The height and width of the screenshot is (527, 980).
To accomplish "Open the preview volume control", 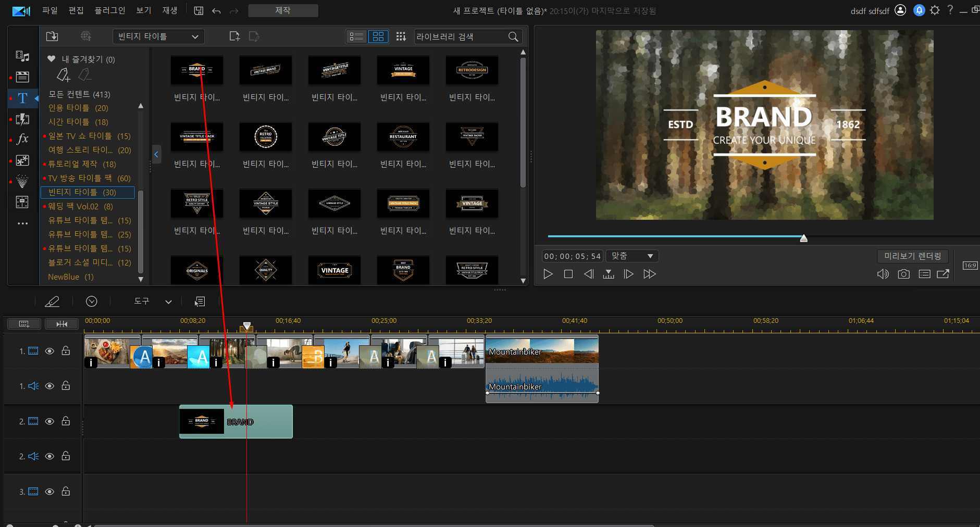I will (x=883, y=274).
